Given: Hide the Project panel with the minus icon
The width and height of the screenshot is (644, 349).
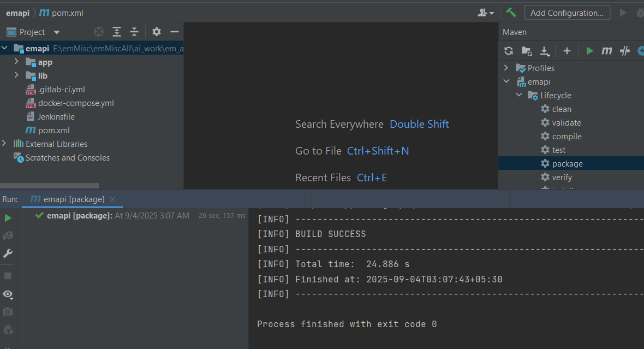Looking at the screenshot, I should click(175, 32).
